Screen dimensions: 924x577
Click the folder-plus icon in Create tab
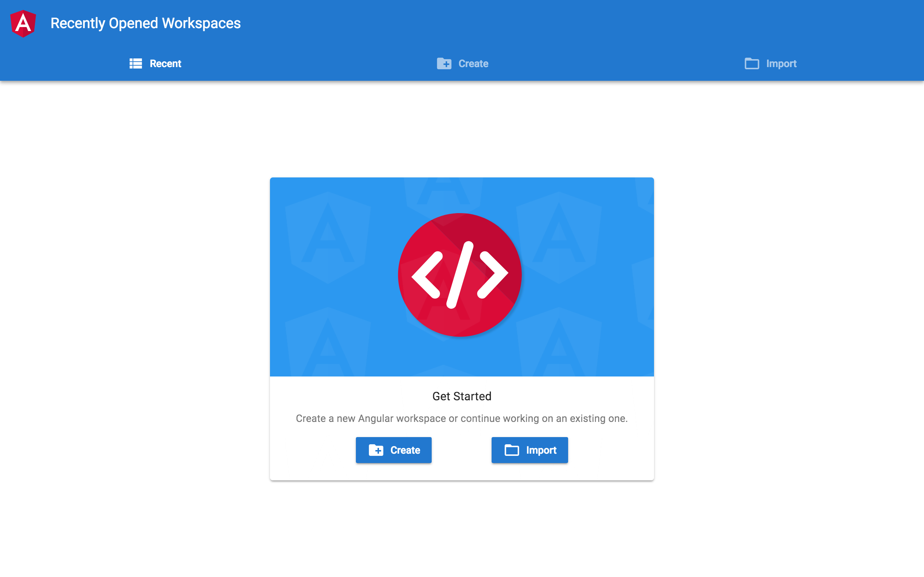point(444,63)
